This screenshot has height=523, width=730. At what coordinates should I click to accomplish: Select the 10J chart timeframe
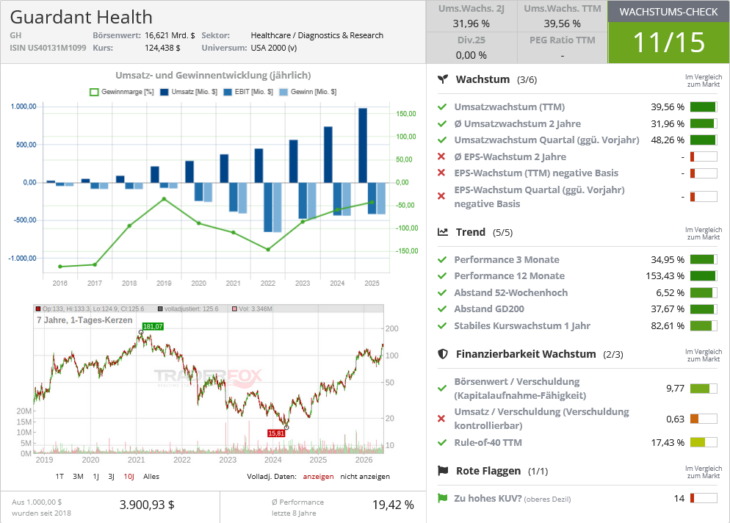click(129, 476)
